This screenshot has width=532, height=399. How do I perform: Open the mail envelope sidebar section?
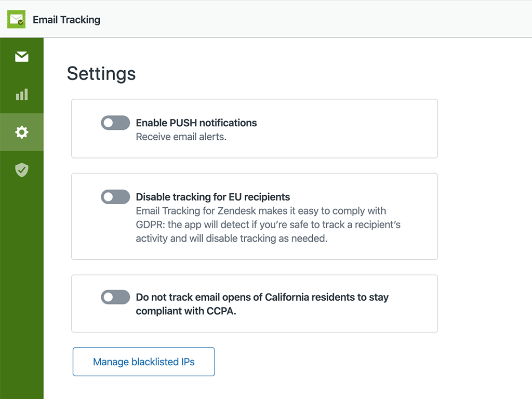[22, 57]
